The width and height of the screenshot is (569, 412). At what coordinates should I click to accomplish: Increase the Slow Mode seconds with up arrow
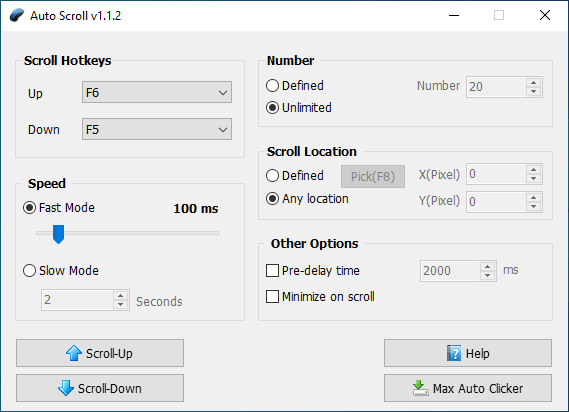[x=120, y=295]
